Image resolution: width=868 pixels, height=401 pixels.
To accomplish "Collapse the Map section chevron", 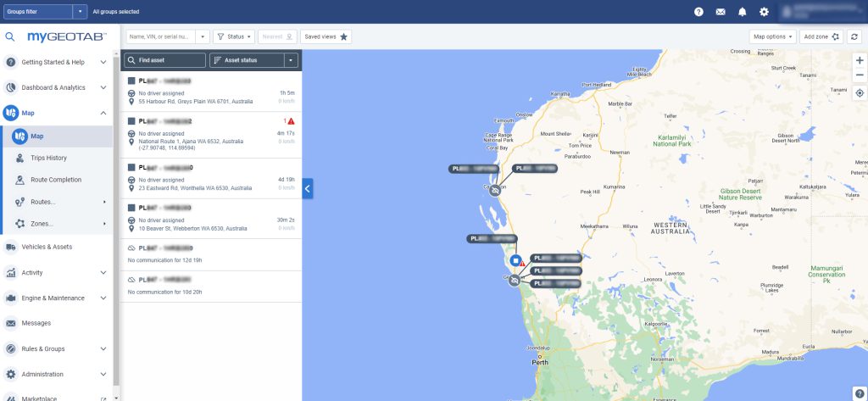I will (103, 113).
